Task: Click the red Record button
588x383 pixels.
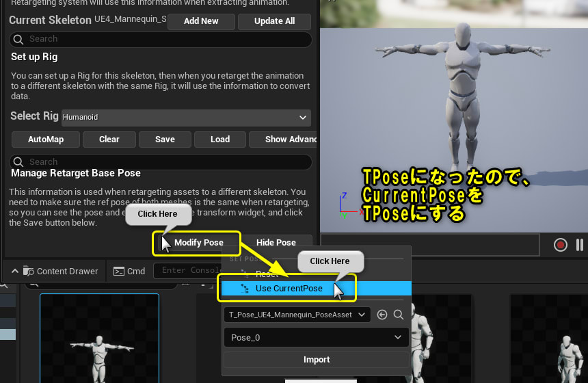Action: 560,246
